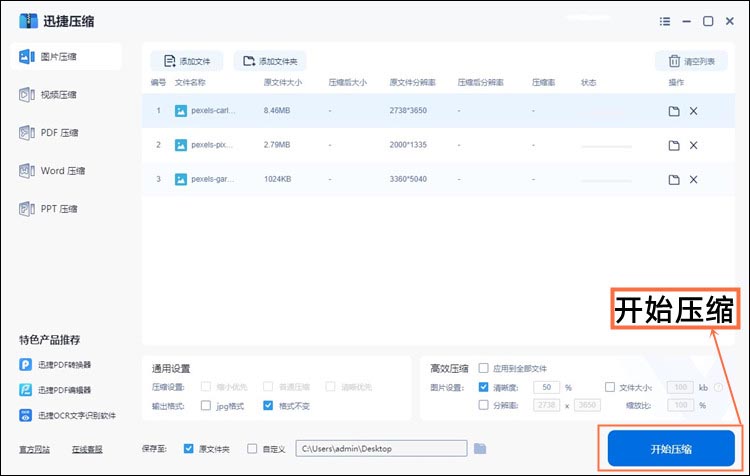Check the 自定义 save location checkbox
This screenshot has height=476, width=750.
click(x=252, y=449)
